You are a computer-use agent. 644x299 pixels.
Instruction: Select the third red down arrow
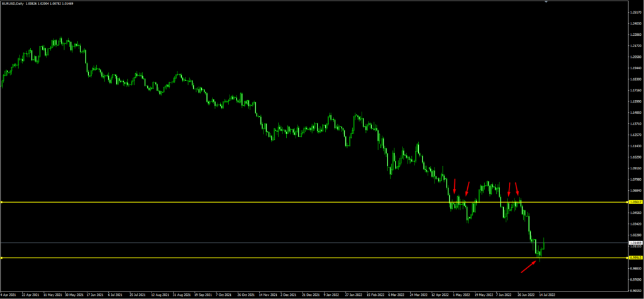[509, 188]
